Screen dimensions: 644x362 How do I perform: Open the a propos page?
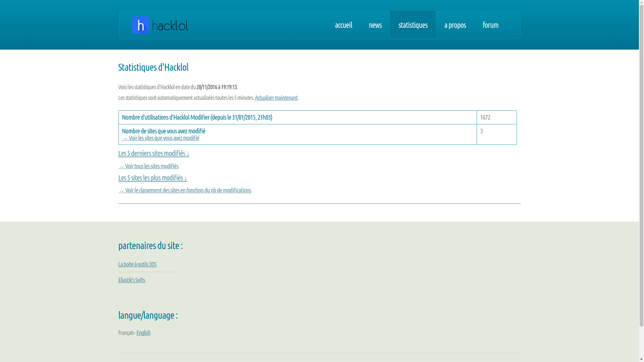click(455, 25)
